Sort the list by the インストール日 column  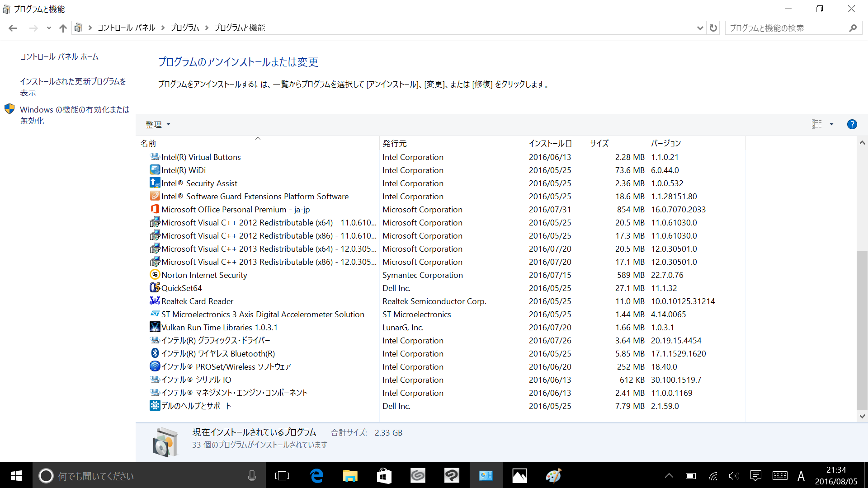550,143
